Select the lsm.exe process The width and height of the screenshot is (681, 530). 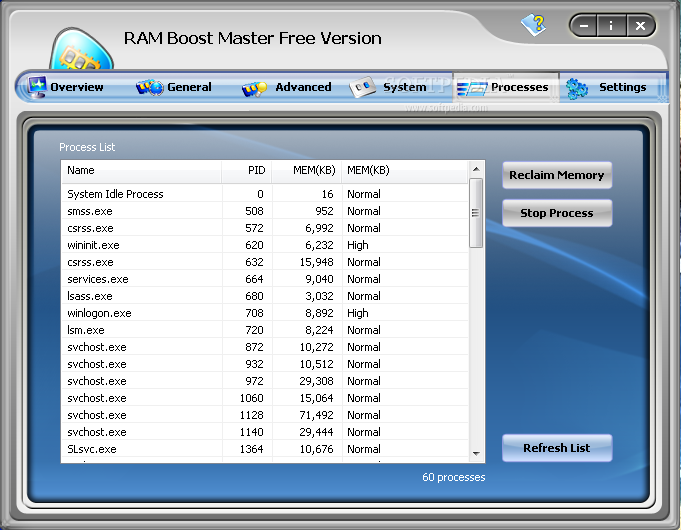tap(265, 330)
